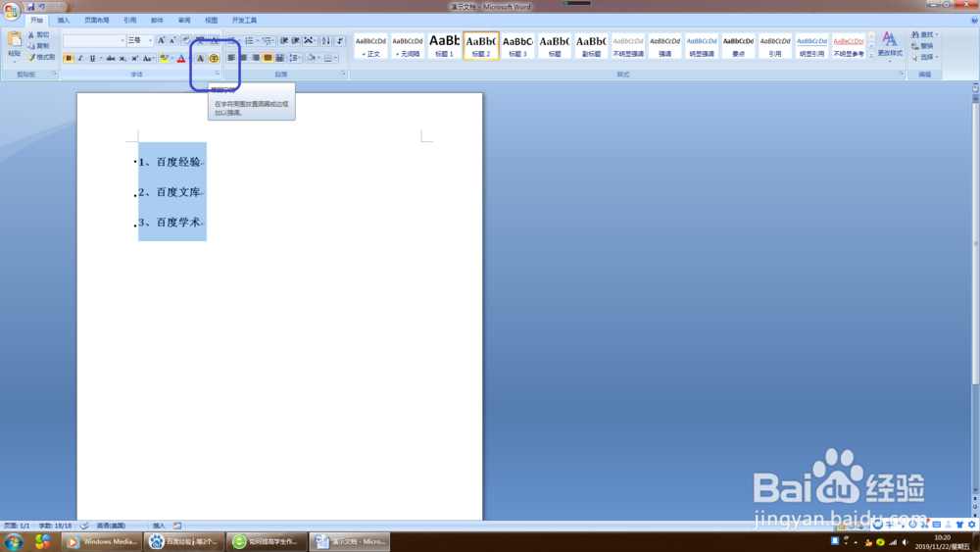Click the Find (查找) command
Image resolution: width=980 pixels, height=552 pixels.
(x=924, y=35)
